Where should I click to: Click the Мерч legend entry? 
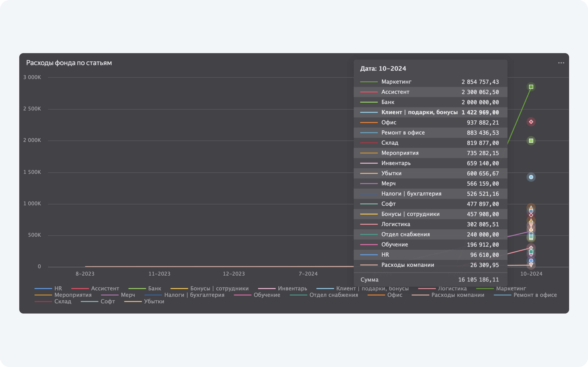pyautogui.click(x=128, y=295)
